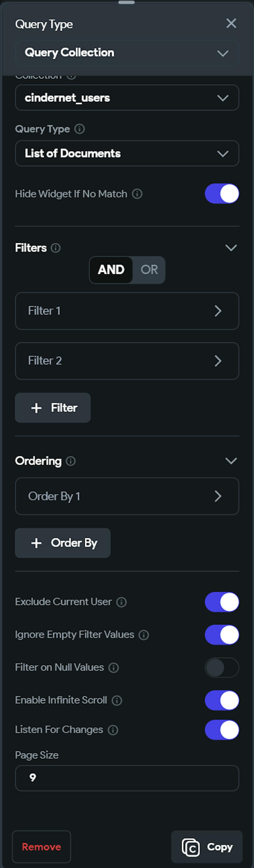Viewport: 254px width, 868px height.
Task: Click the plus Order By button
Action: pyautogui.click(x=63, y=543)
